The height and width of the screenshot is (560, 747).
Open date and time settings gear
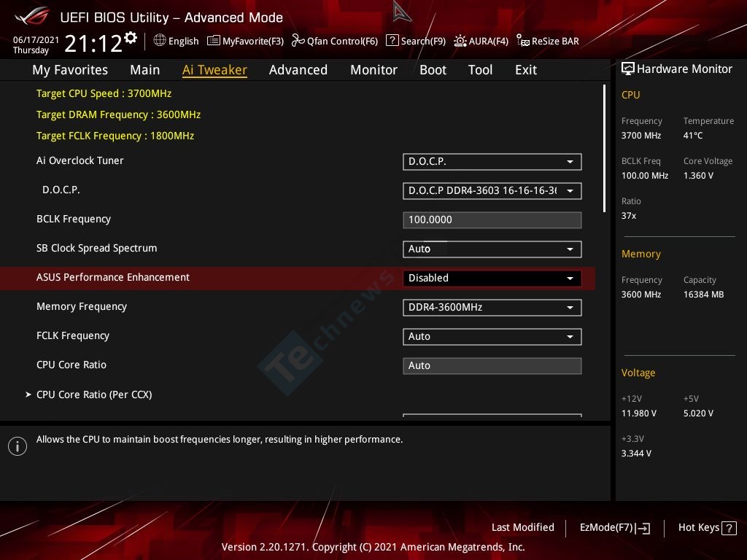coord(131,38)
